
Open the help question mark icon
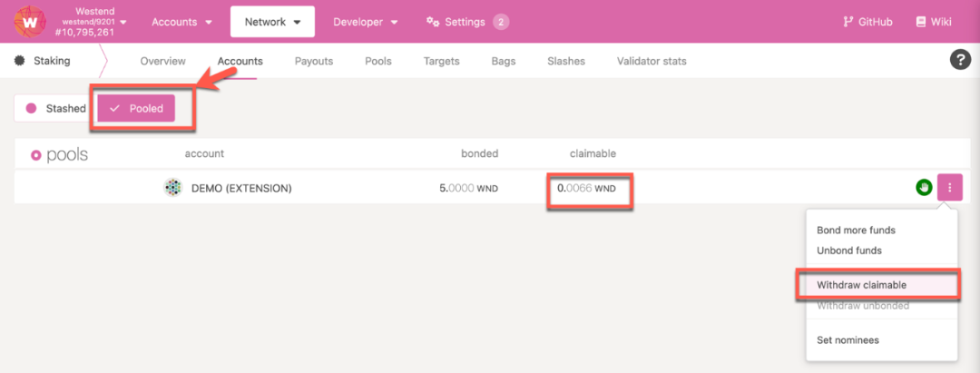click(960, 61)
